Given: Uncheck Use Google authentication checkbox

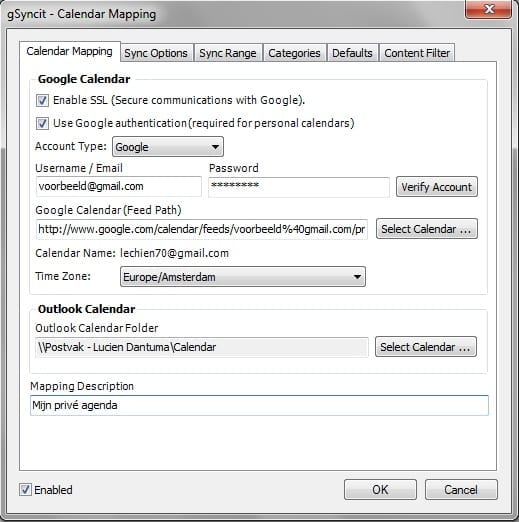Looking at the screenshot, I should pyautogui.click(x=42, y=123).
